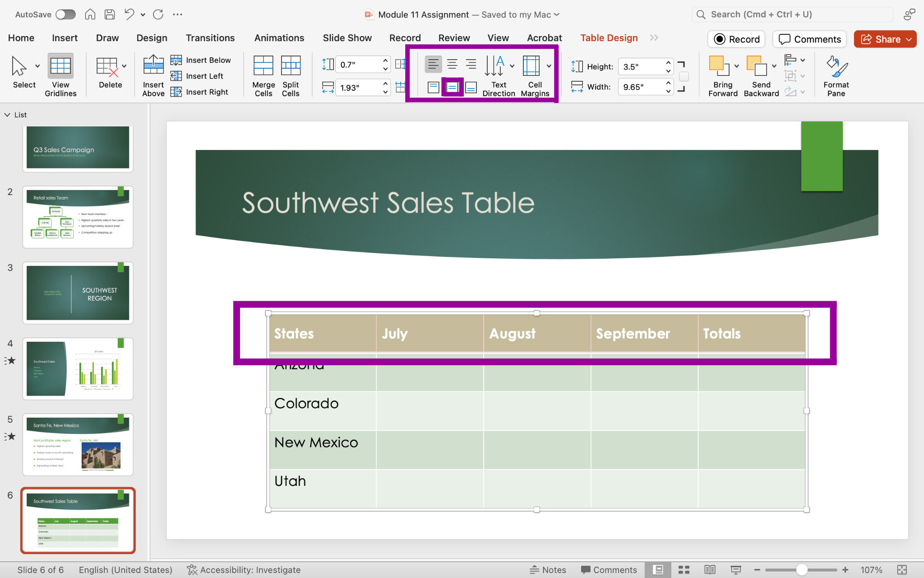Align text right in cell
Image resolution: width=924 pixels, height=578 pixels.
(x=471, y=65)
